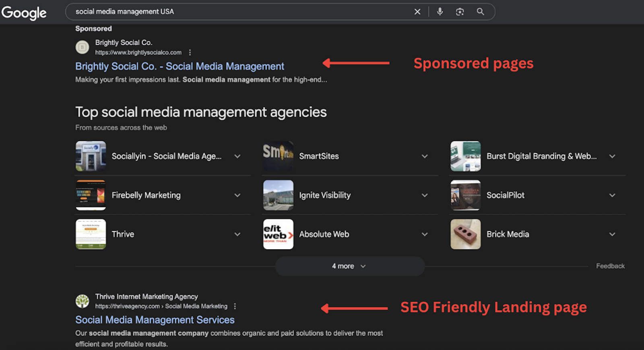Select the Sociallyin - Social Media Age... name

[x=167, y=156]
